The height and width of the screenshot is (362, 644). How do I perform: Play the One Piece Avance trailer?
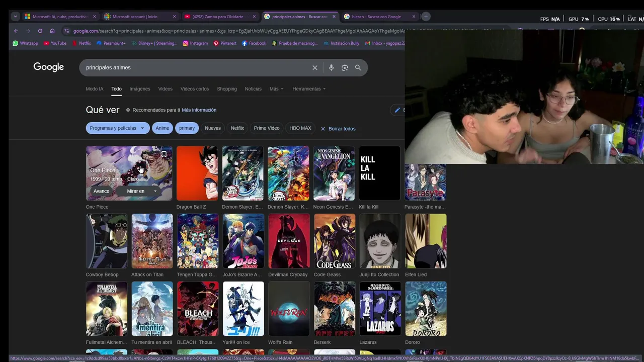[101, 191]
